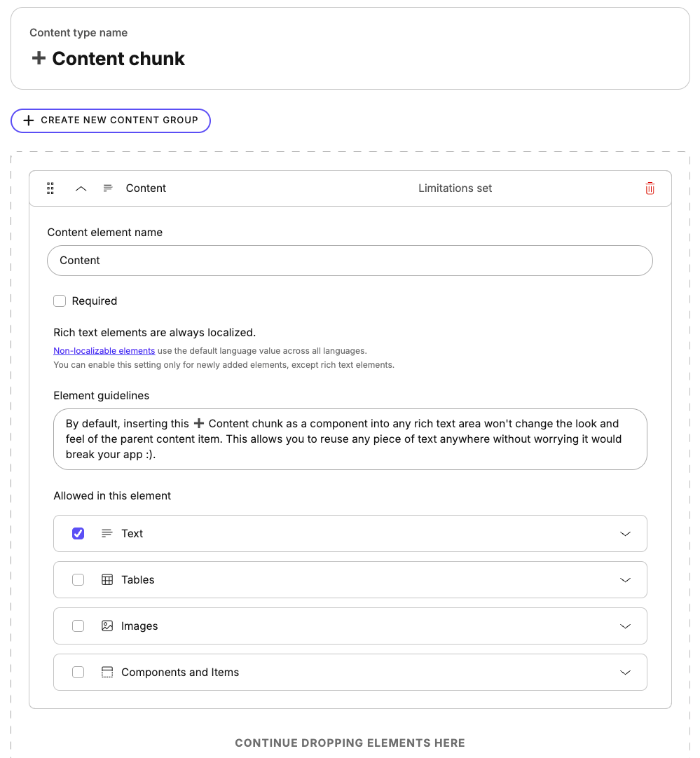Screen dimensions: 700x758
Task: Click the plus icon beside Content chunk title
Action: [x=39, y=58]
